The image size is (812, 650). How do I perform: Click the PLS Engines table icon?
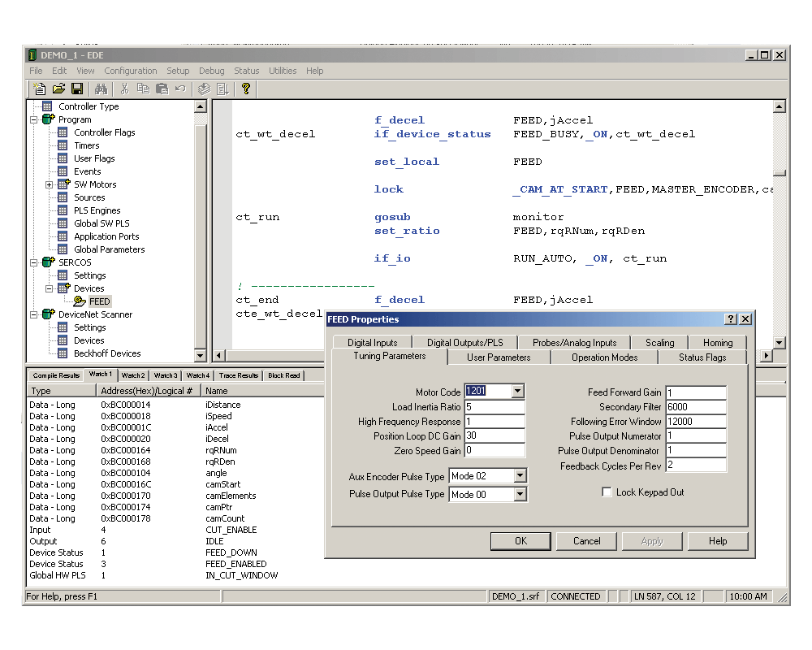click(63, 210)
